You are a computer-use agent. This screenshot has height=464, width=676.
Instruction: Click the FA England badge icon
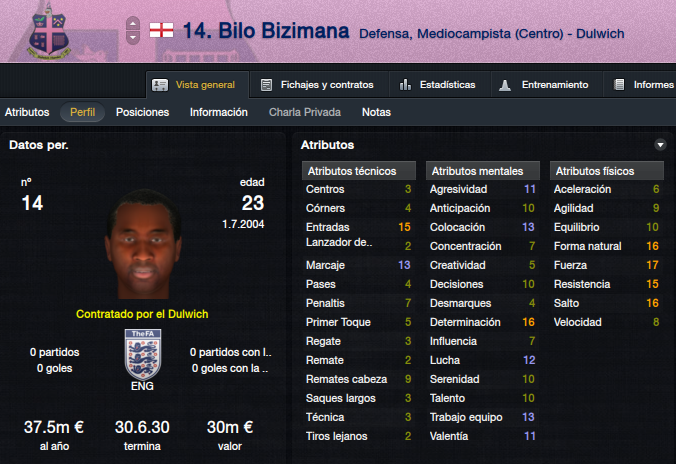tap(143, 354)
